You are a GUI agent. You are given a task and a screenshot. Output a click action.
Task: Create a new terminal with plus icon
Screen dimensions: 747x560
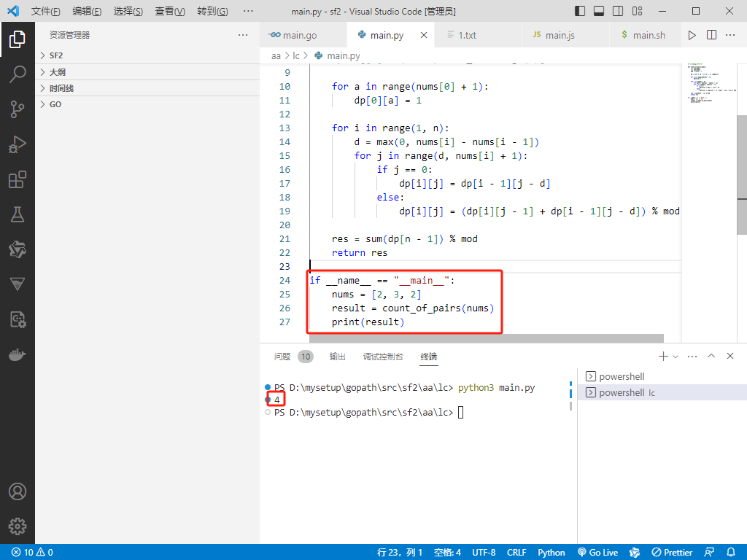tap(662, 356)
